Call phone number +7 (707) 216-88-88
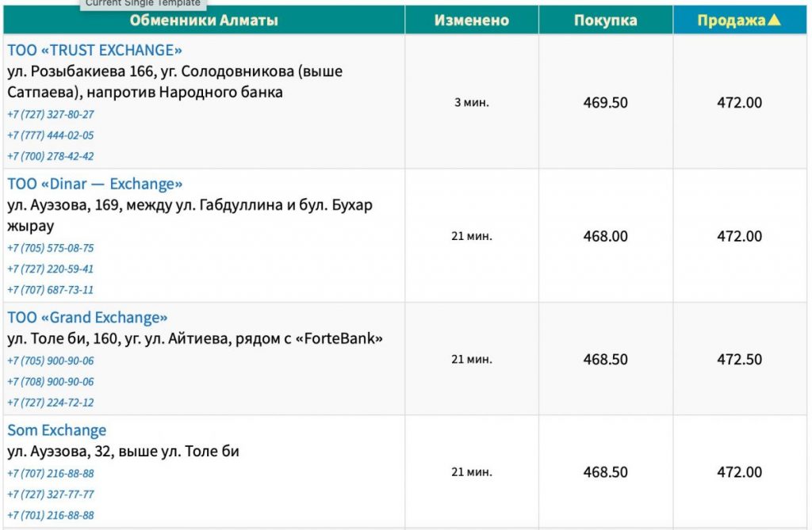The height and width of the screenshot is (530, 812). pos(51,473)
